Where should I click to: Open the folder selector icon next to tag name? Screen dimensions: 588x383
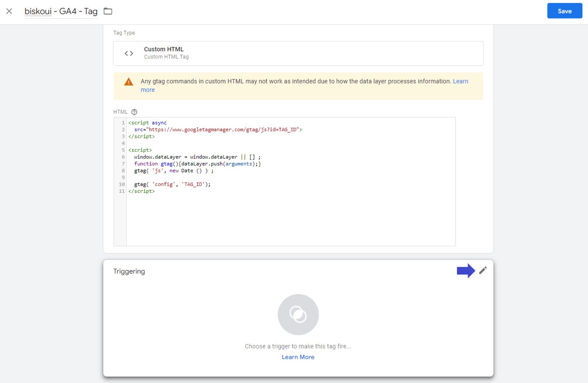click(108, 11)
